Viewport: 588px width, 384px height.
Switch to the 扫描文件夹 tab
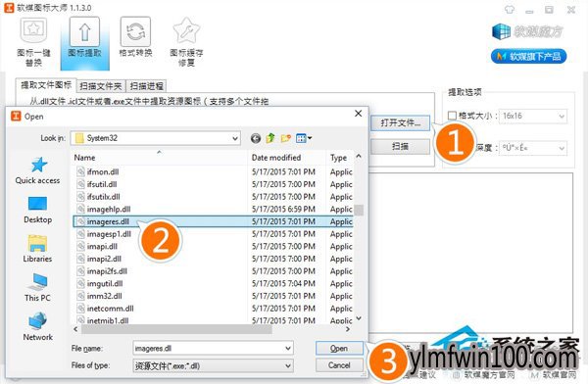[x=101, y=86]
